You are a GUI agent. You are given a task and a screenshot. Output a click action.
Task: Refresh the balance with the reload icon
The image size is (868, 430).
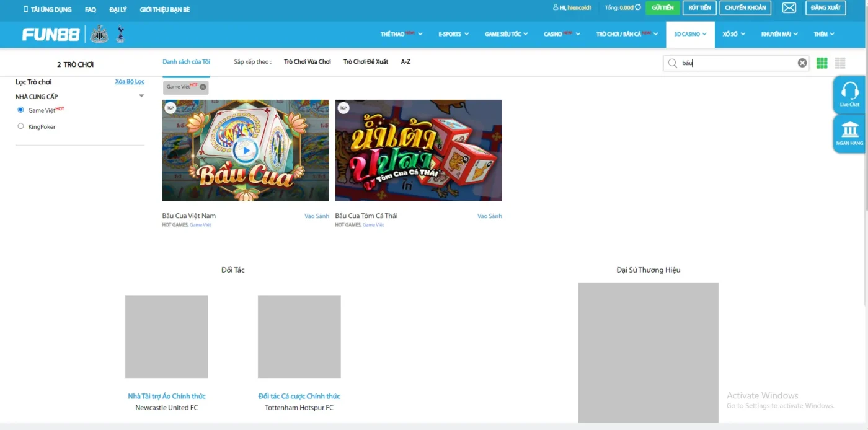coord(638,7)
